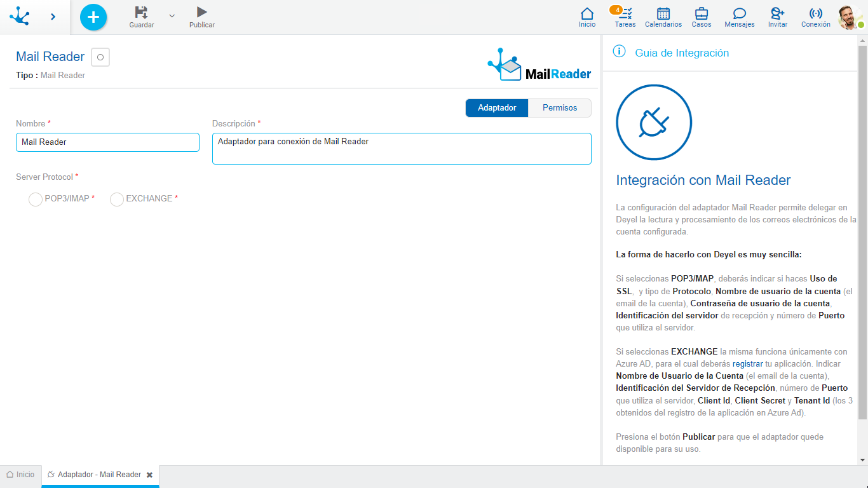Select the POP3/IMAP radio button
This screenshot has height=488, width=868.
(36, 200)
